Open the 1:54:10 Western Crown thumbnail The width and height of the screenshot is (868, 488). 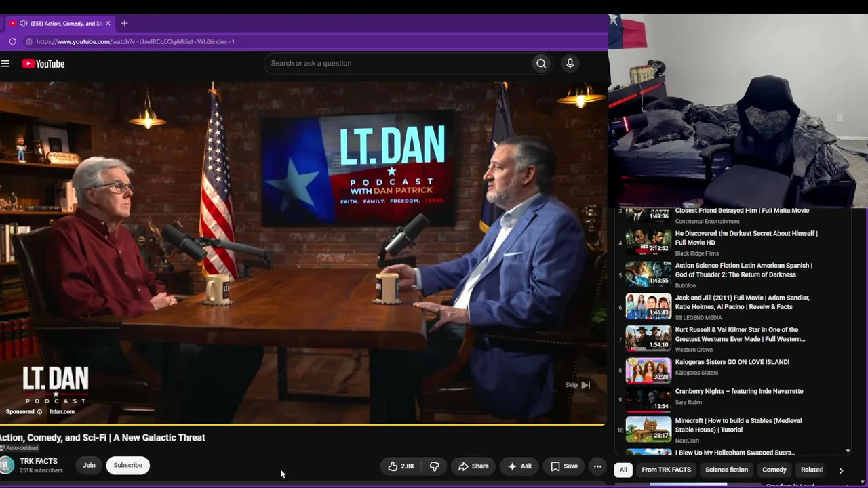[x=648, y=338]
